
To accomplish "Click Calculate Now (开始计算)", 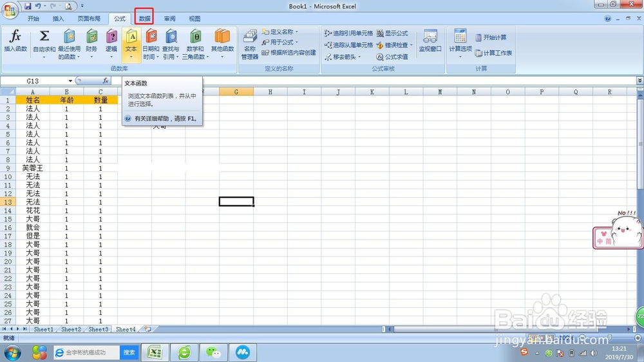I will pos(491,37).
